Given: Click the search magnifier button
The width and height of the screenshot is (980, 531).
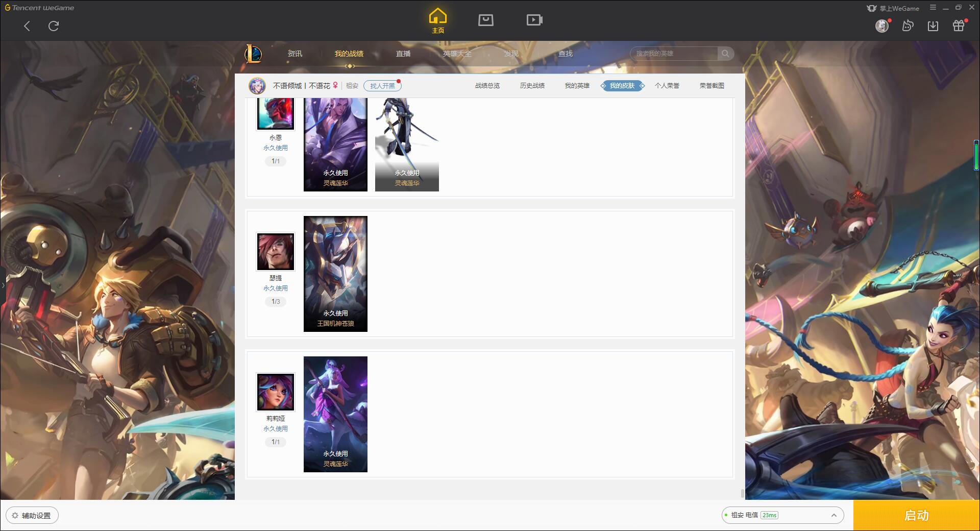Looking at the screenshot, I should (725, 54).
